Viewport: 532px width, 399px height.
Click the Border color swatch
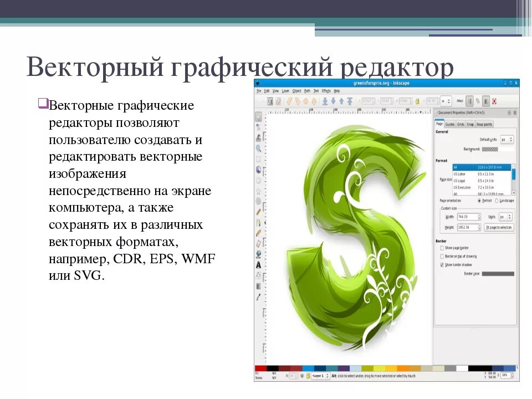click(498, 274)
